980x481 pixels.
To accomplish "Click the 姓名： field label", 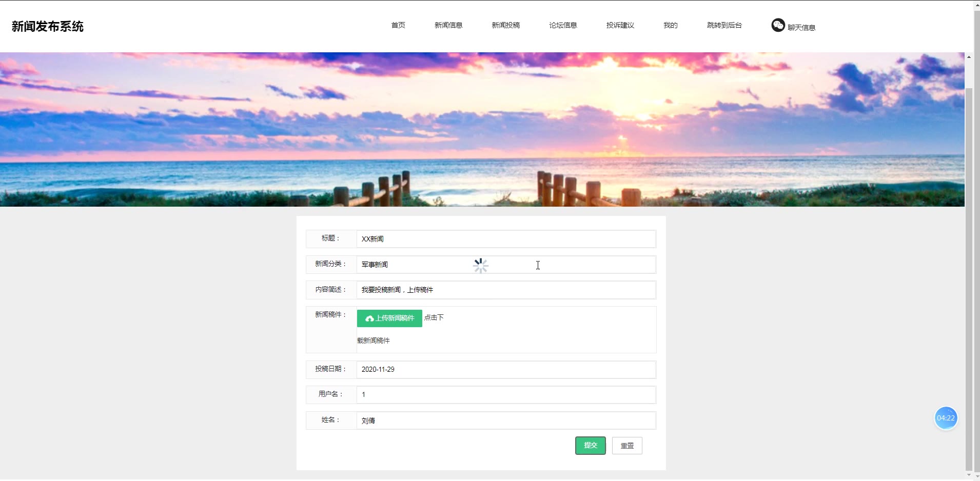I will (331, 419).
